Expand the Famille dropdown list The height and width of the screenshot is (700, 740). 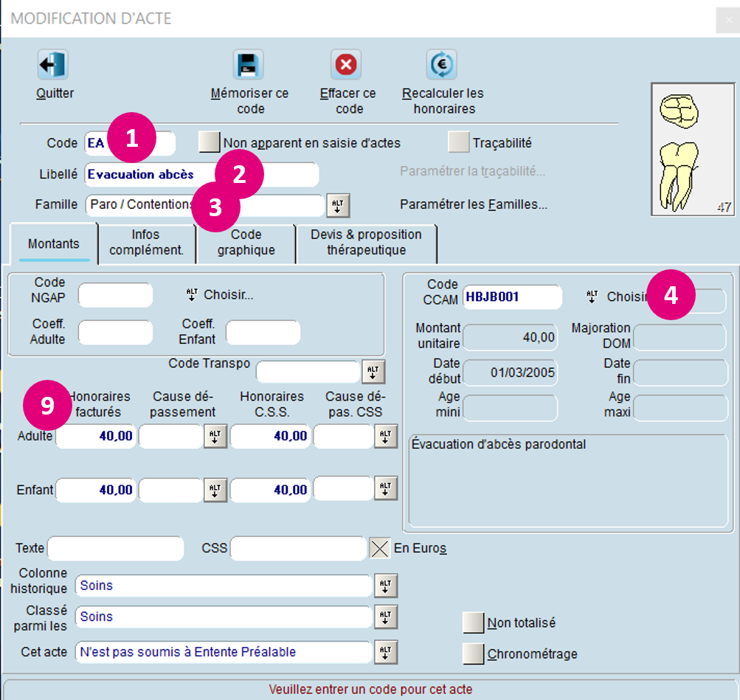338,204
